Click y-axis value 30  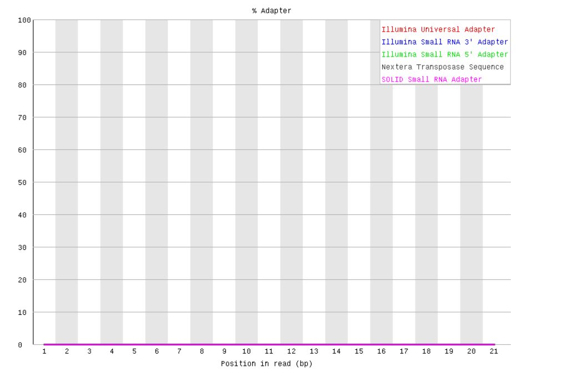click(x=22, y=248)
